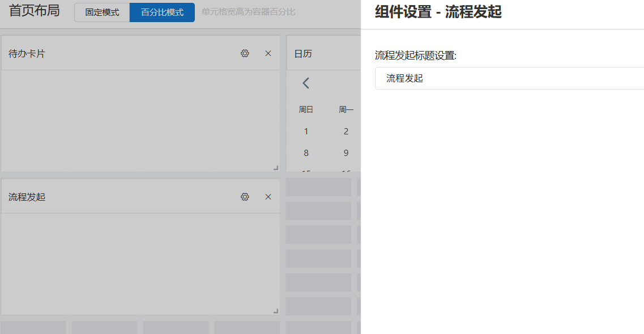Image resolution: width=644 pixels, height=334 pixels.
Task: Click resize handle of 待办卡片 card
Action: 276,167
